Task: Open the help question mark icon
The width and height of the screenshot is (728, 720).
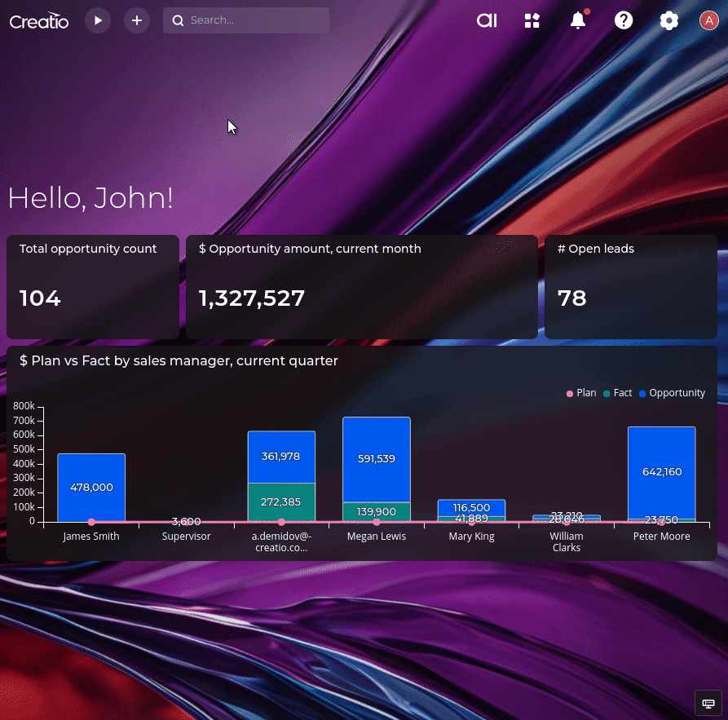Action: point(624,20)
